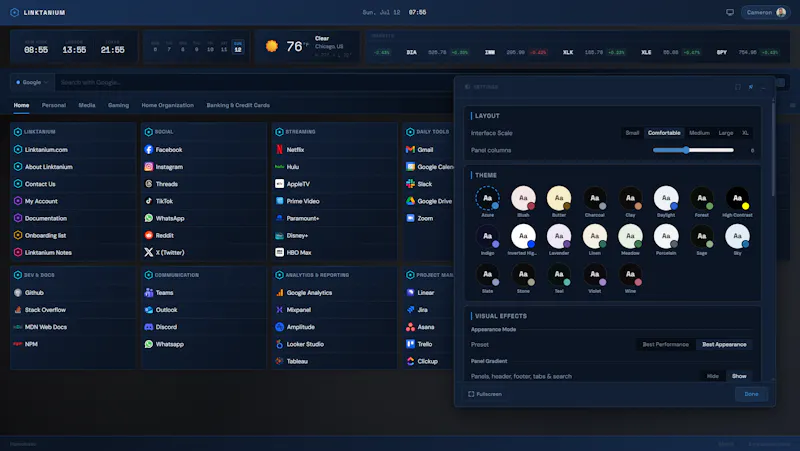Open HBO Max shortcut
The image size is (800, 451).
coord(293,253)
